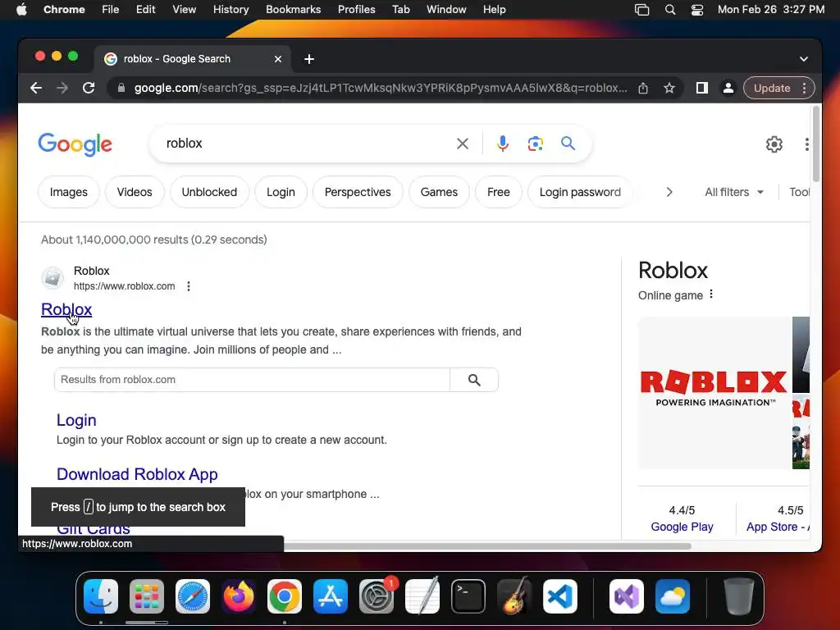Open macOS Control Center icon

pyautogui.click(x=697, y=10)
